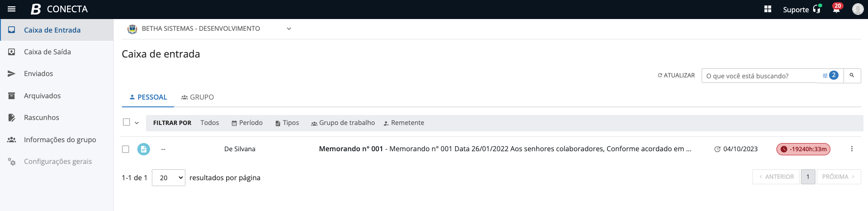This screenshot has width=868, height=211.
Task: Focus the search input field
Action: [x=761, y=76]
